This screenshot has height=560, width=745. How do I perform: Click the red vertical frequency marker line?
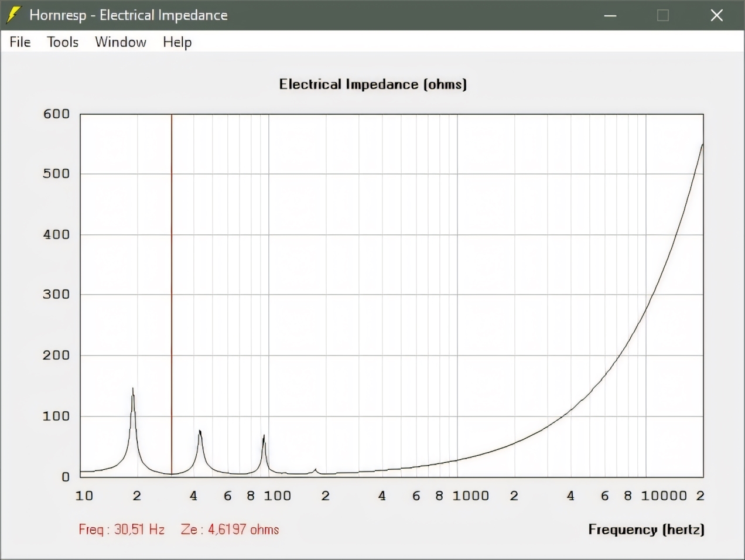(172, 293)
